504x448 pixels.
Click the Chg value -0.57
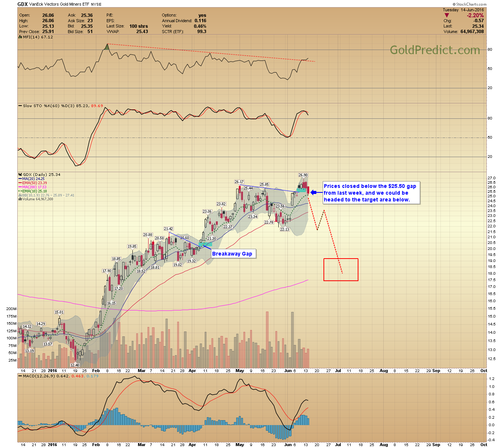[x=479, y=21]
